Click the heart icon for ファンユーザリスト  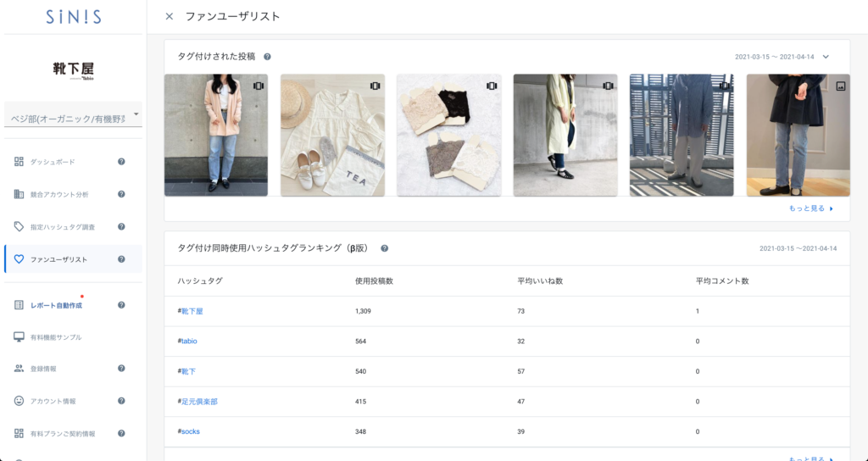point(19,259)
